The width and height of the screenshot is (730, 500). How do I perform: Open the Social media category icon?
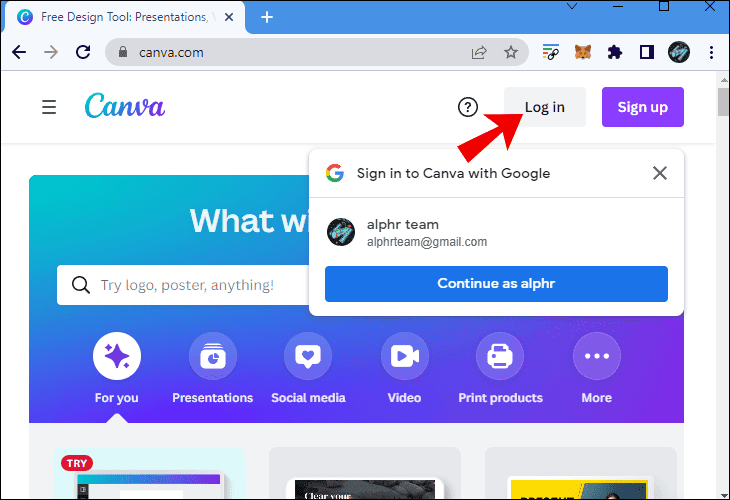[308, 356]
